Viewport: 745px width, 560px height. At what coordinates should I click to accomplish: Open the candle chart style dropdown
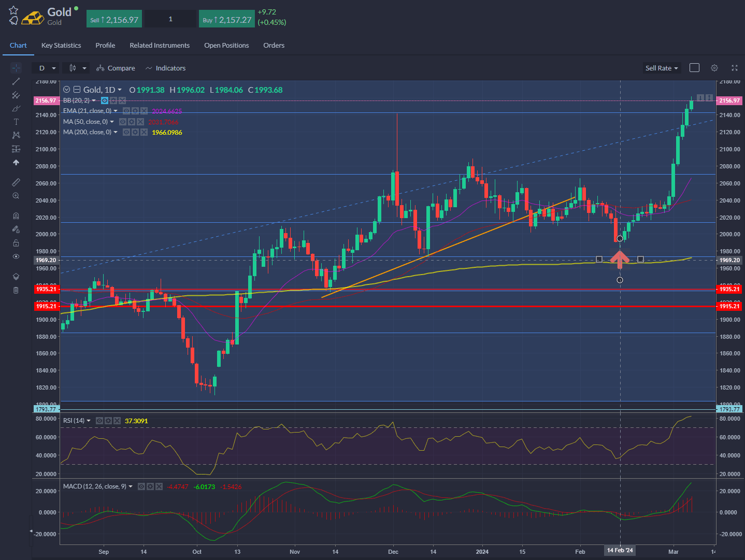click(x=76, y=68)
